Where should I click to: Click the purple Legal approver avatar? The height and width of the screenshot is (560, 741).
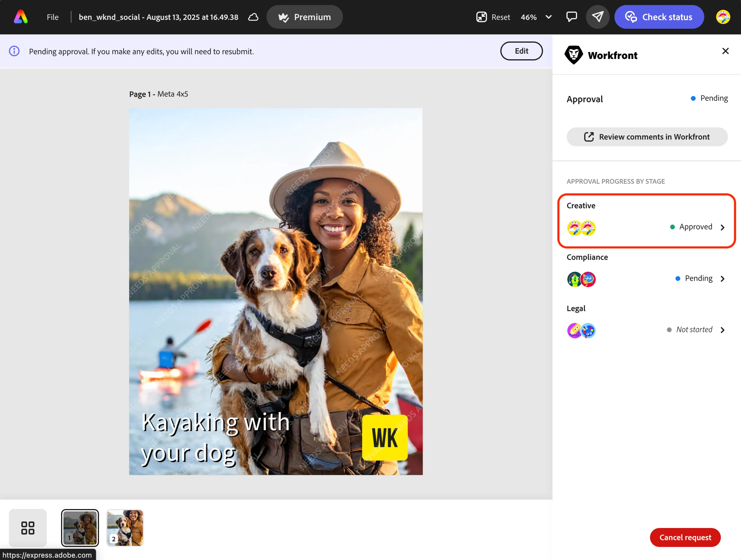574,331
